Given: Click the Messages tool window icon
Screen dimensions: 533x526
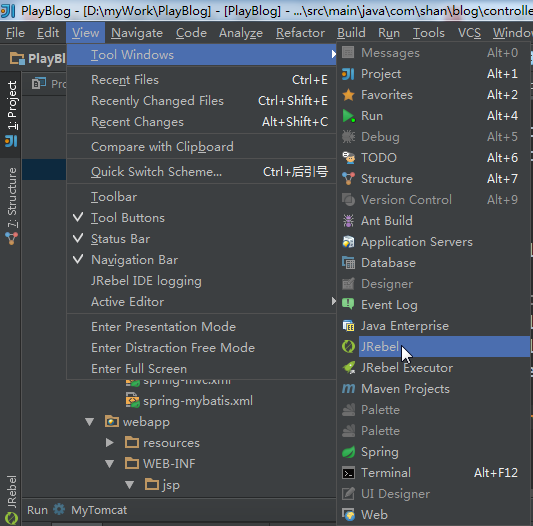Looking at the screenshot, I should [348, 53].
